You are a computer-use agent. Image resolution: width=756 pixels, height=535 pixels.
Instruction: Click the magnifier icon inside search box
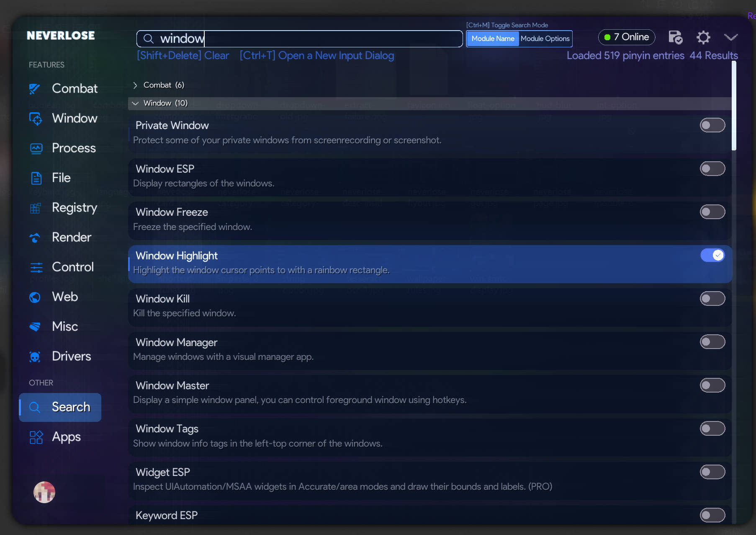click(x=148, y=39)
